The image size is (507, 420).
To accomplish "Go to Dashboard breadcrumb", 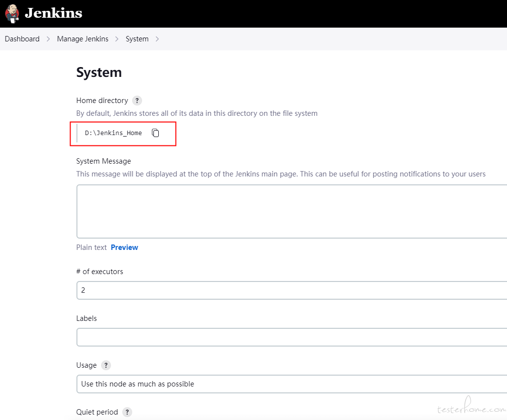I will tap(22, 39).
